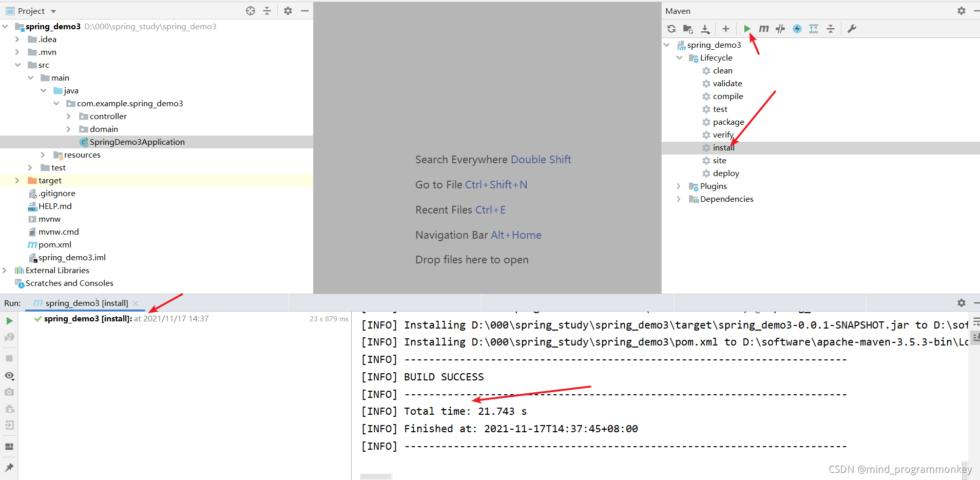
Task: Expand controller package
Action: (69, 116)
